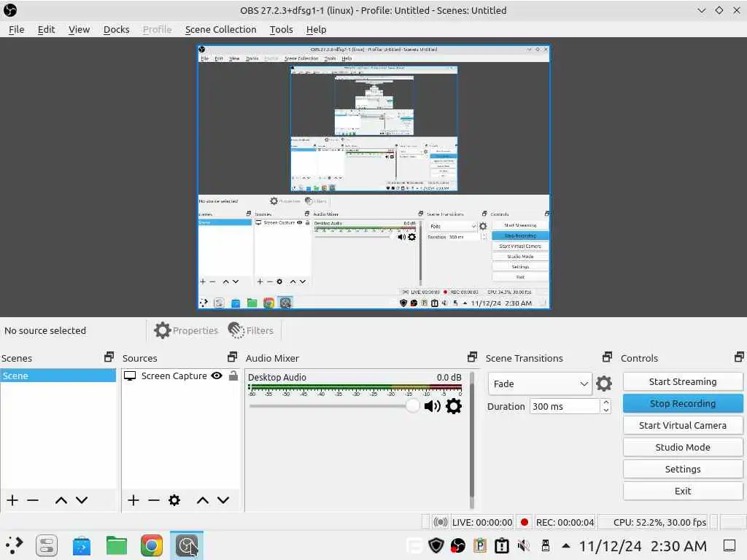Undock the Audio Mixer panel
The width and height of the screenshot is (747, 560).
[472, 357]
